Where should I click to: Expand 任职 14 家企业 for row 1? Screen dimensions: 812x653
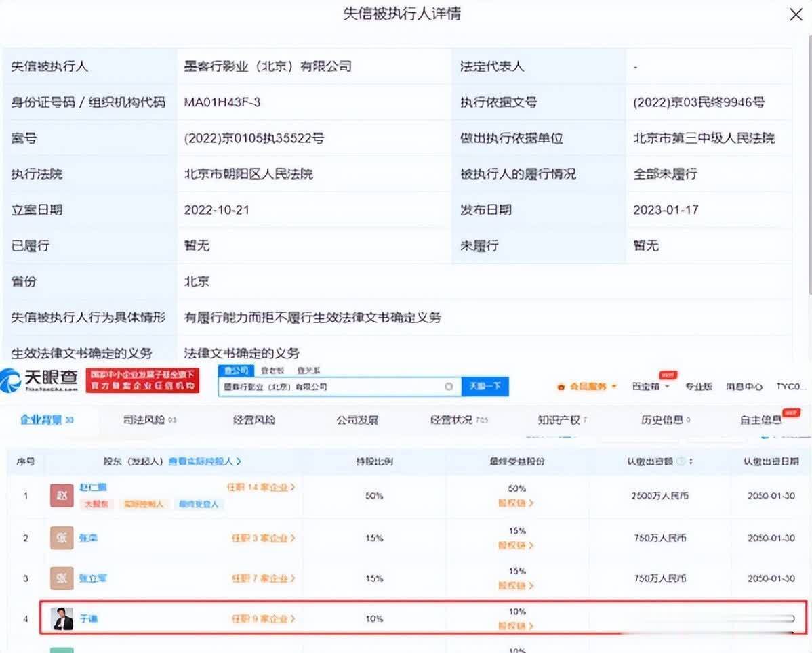tap(261, 487)
